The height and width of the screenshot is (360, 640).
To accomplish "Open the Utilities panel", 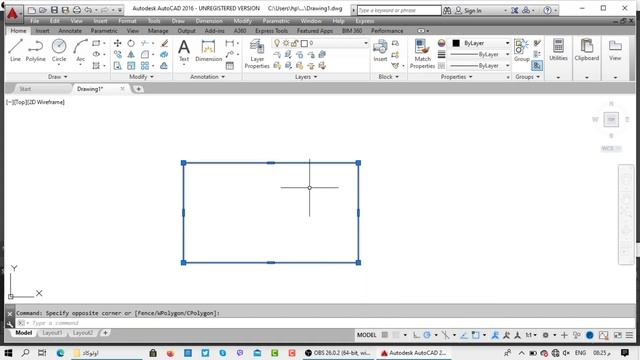I will coord(558,50).
